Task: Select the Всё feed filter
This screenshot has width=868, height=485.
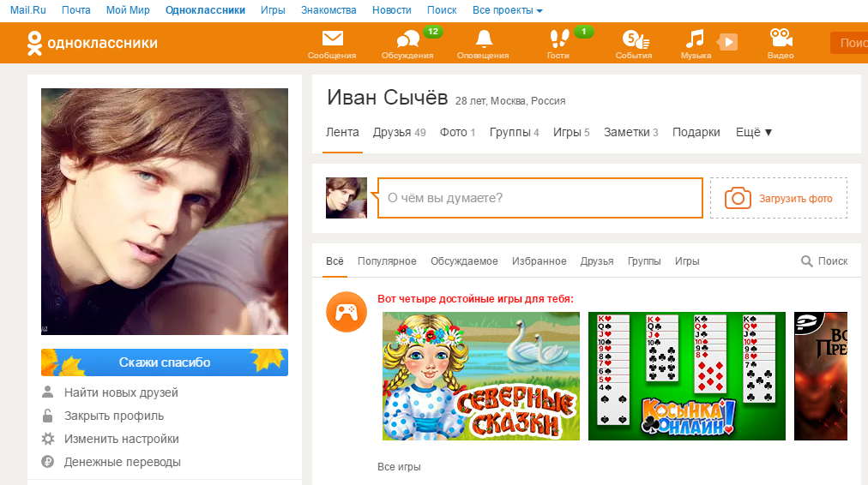Action: pyautogui.click(x=335, y=261)
